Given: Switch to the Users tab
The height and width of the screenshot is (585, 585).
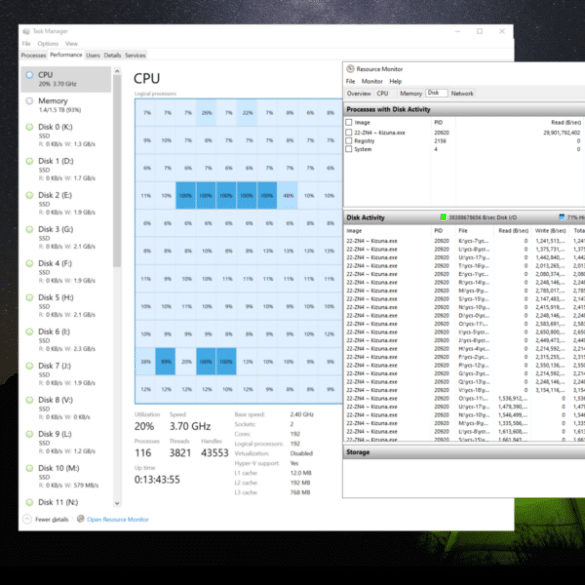Looking at the screenshot, I should (93, 55).
